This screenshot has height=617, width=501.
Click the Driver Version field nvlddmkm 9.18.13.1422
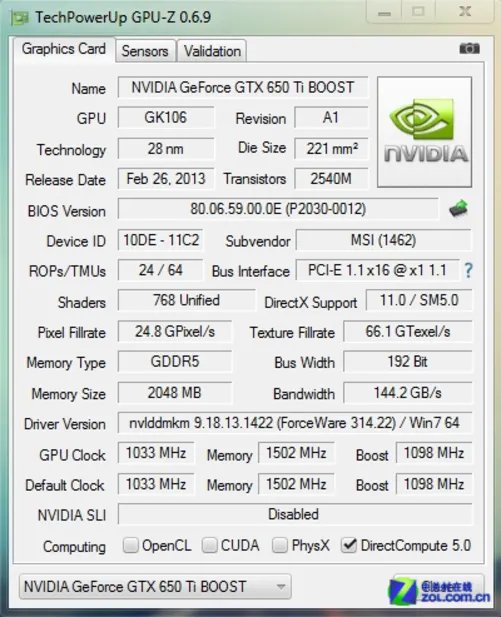coord(294,423)
